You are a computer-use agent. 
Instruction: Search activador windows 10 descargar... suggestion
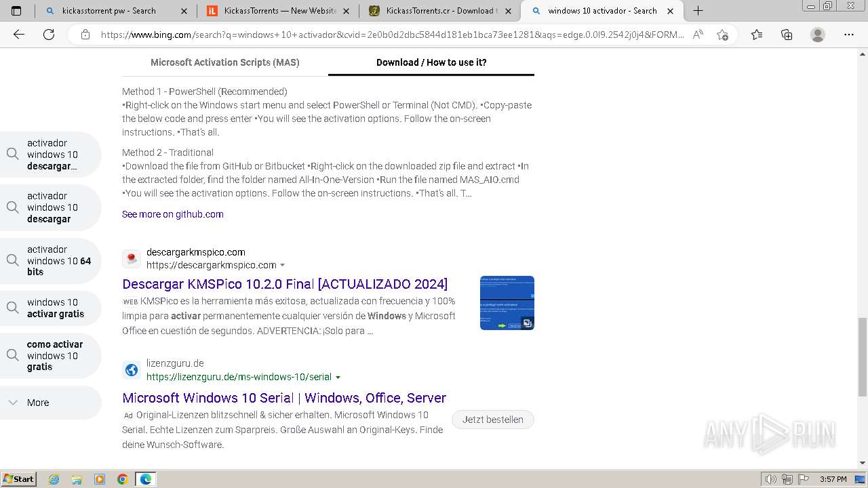[51, 155]
